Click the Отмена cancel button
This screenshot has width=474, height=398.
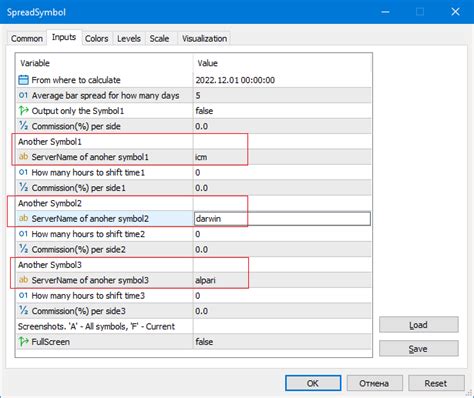coord(374,383)
